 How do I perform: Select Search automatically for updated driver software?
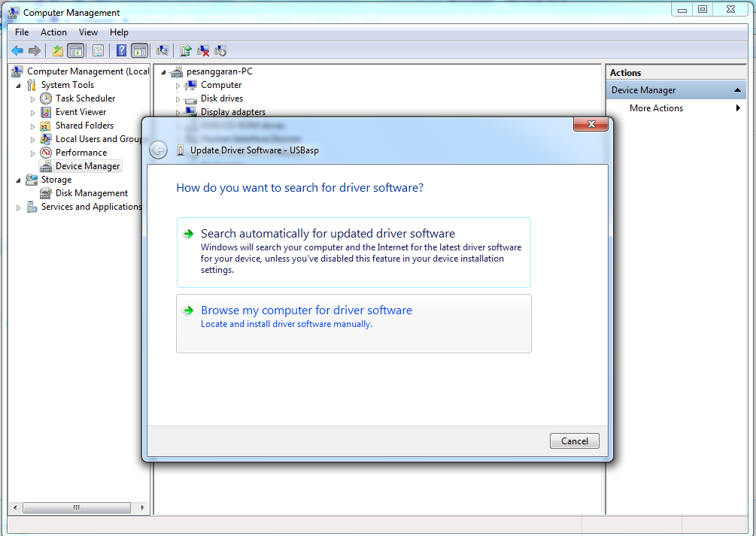[326, 233]
